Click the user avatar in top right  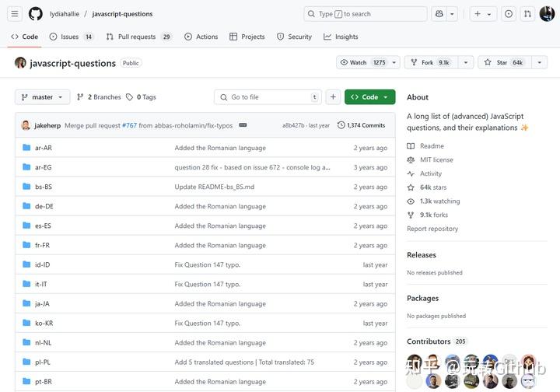pyautogui.click(x=548, y=14)
